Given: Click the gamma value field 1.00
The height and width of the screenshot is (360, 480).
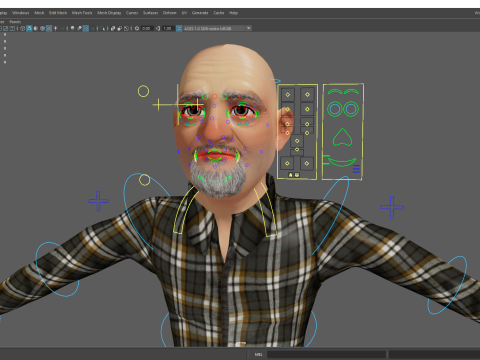Looking at the screenshot, I should [x=168, y=28].
